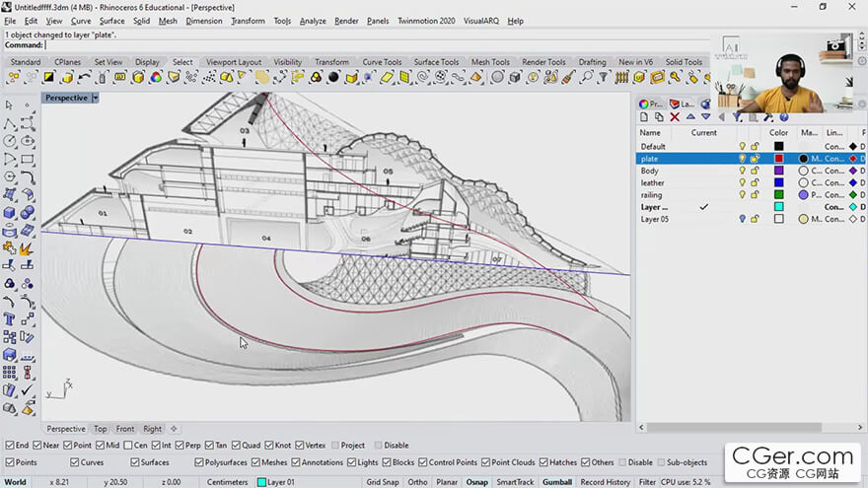Select the arrow pointer tool in left sidebar

(9, 105)
